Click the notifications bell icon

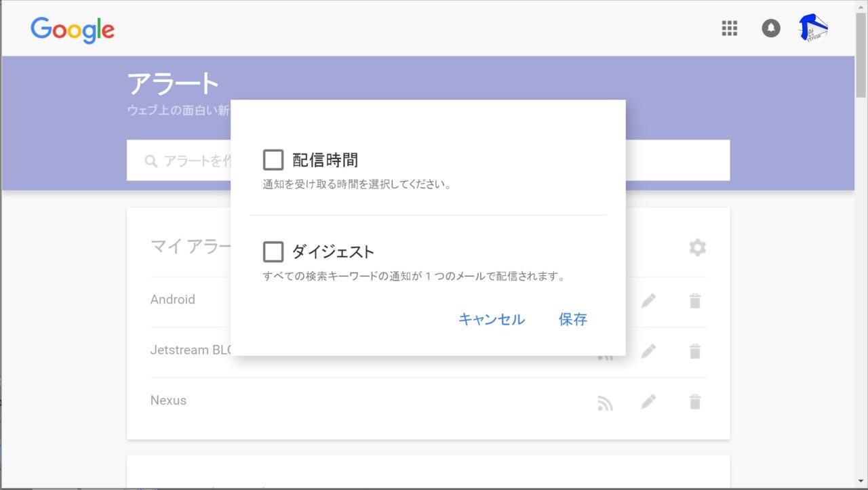coord(771,28)
